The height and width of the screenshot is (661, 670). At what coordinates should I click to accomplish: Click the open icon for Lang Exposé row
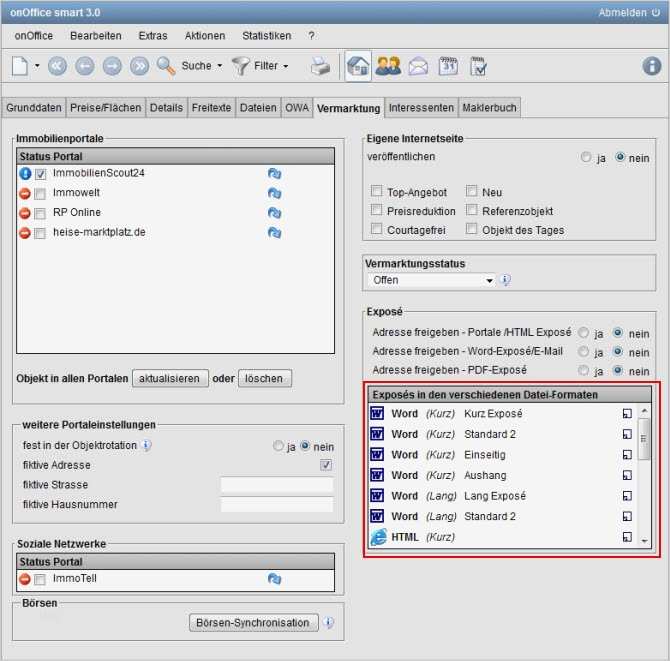[627, 496]
